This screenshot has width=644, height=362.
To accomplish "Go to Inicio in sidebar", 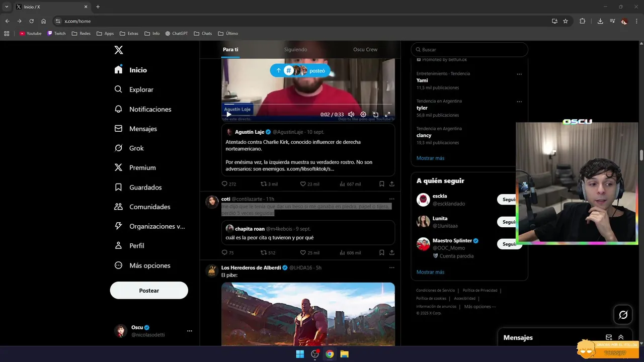I will [131, 70].
